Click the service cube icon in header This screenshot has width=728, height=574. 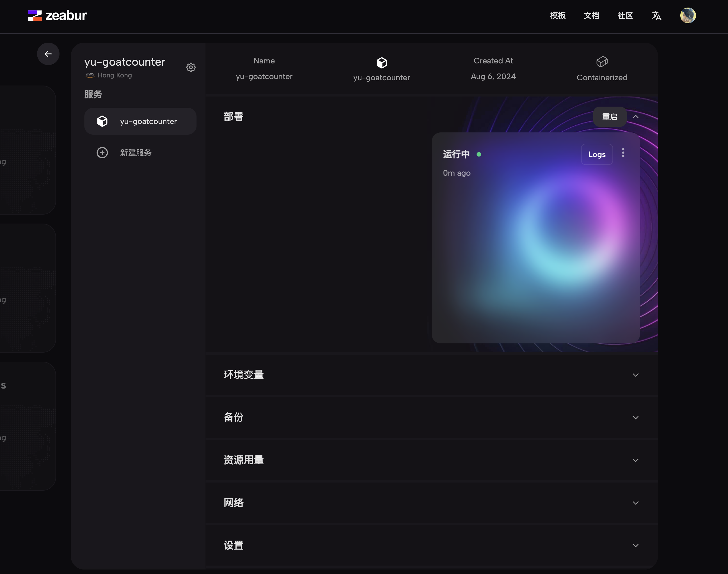coord(381,63)
